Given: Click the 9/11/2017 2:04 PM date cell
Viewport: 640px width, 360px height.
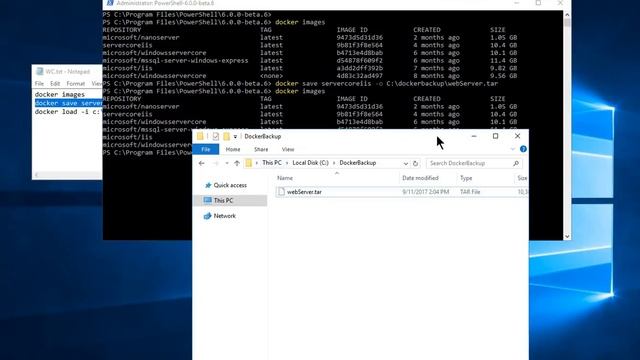Looking at the screenshot, I should point(425,192).
